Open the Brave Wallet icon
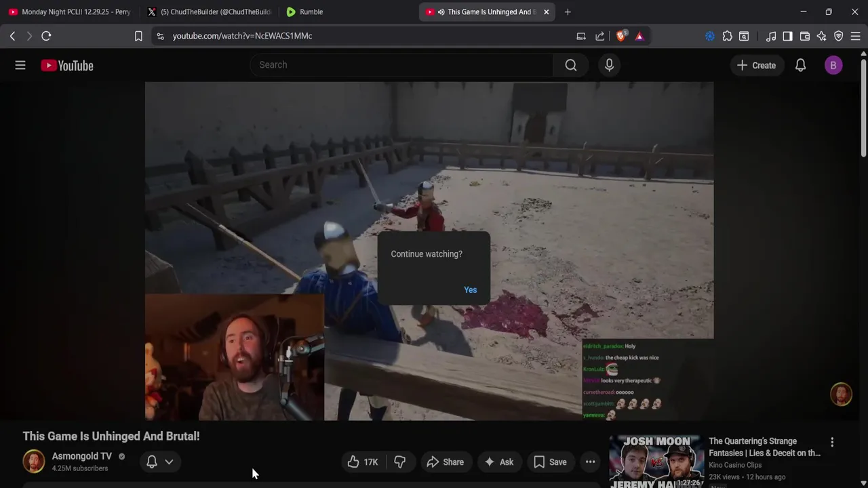 805,36
